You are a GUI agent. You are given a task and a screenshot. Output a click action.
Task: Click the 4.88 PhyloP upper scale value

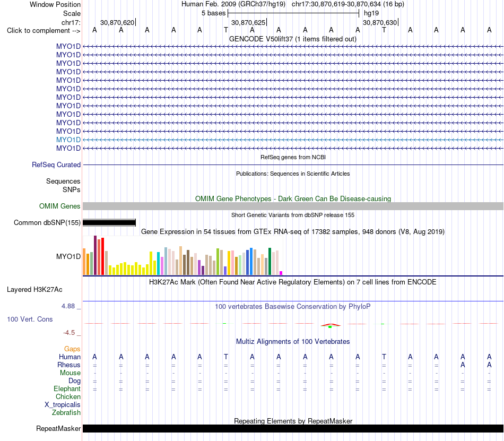pos(68,306)
